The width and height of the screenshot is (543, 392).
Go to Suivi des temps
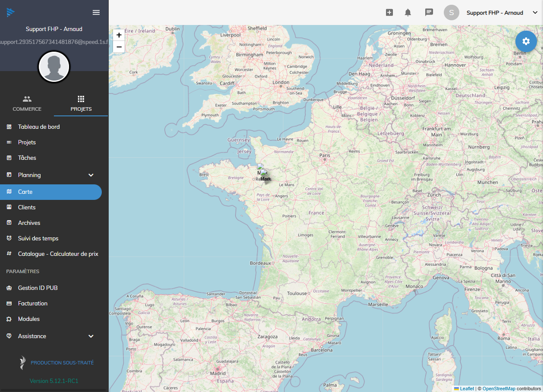coord(38,239)
